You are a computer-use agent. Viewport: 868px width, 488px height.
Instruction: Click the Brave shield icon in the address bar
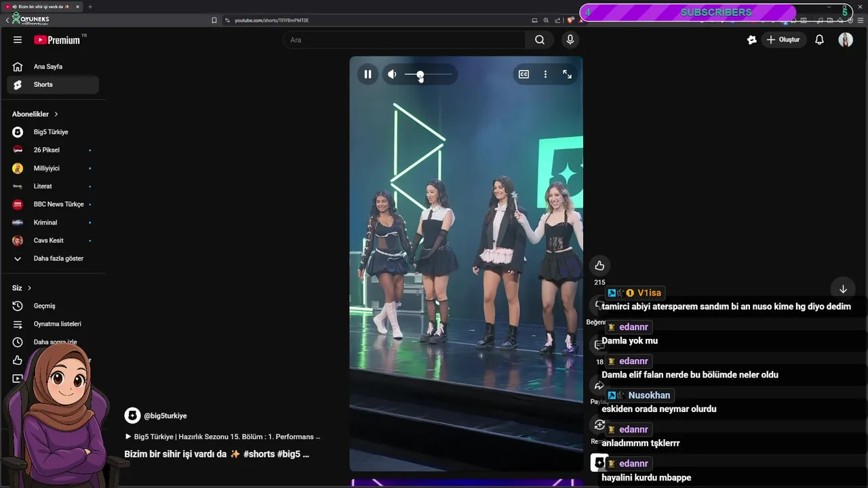pyautogui.click(x=570, y=20)
